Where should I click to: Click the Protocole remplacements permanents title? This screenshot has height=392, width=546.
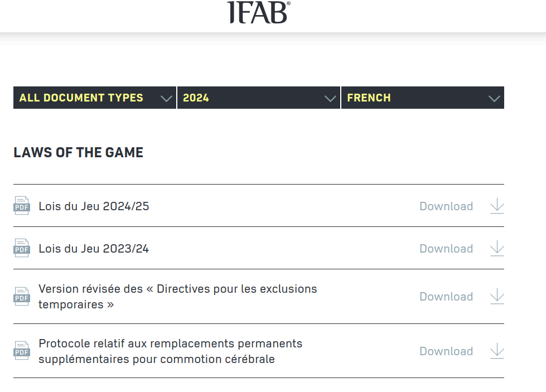pyautogui.click(x=170, y=351)
